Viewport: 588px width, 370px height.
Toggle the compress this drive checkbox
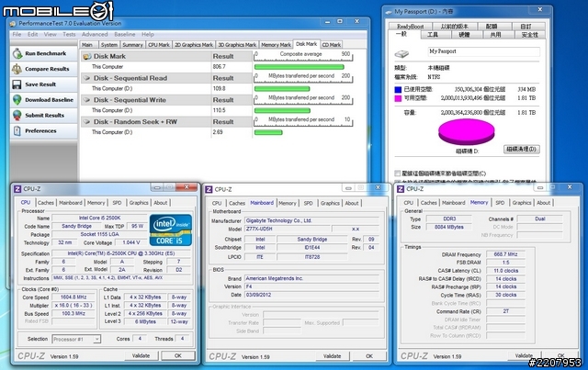(x=398, y=174)
